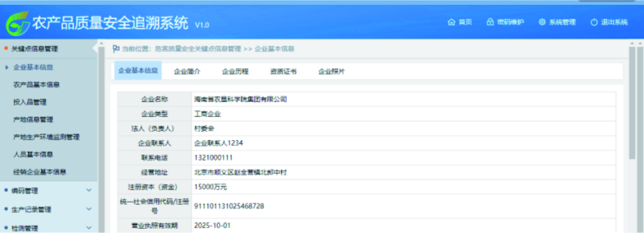Click the 生产记录管理 menu label
Screen dimensions: 644x233
(x=31, y=210)
